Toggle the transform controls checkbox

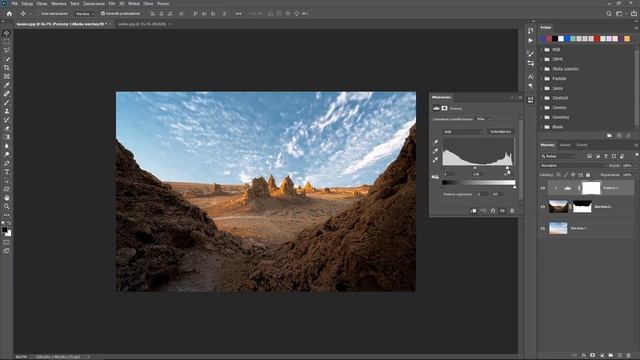[103, 13]
